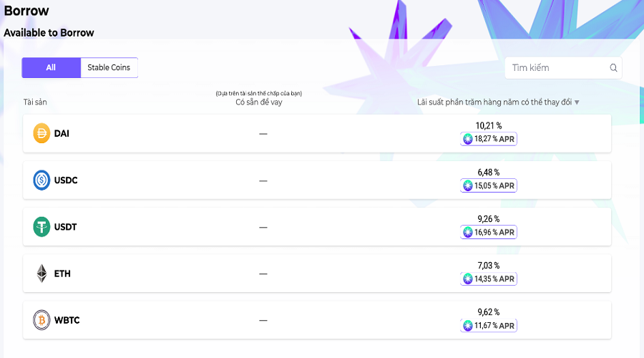Open the 14,35 % APR badge

[488, 279]
